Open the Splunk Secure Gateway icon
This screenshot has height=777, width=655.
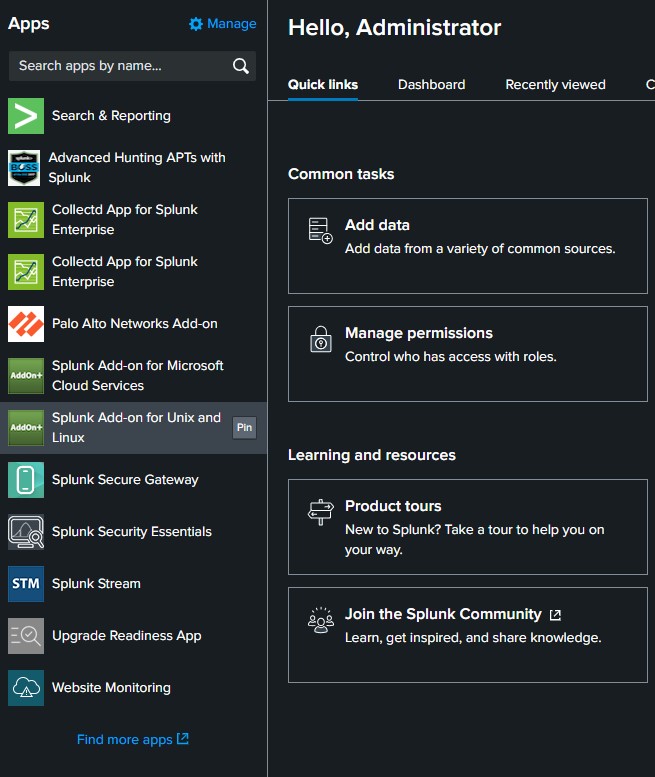26,480
